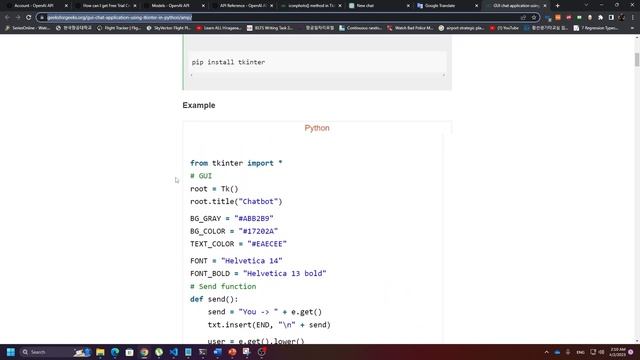
Task: Switch to the Account - OpenAI API tab
Action: (x=33, y=6)
